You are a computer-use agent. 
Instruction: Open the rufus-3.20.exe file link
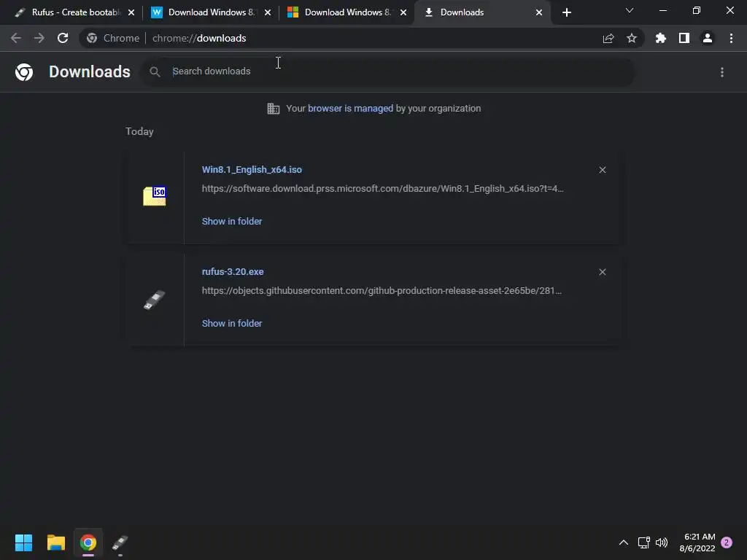(x=233, y=272)
